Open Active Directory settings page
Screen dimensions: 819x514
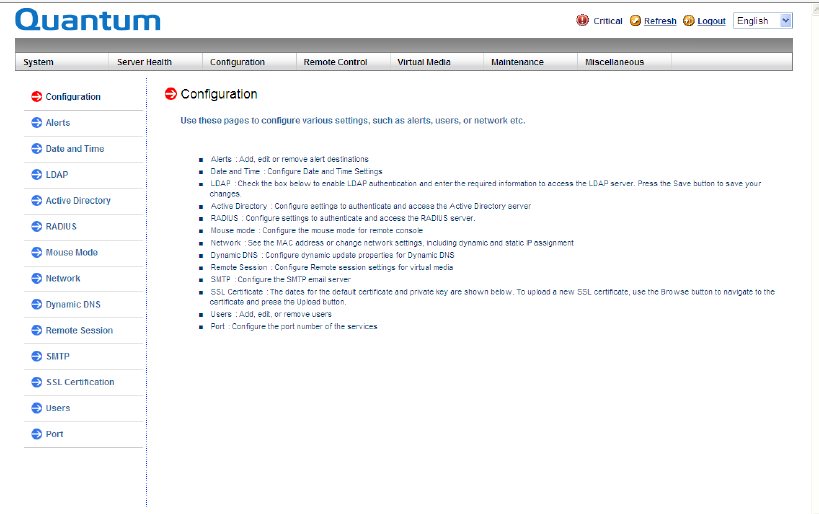(x=78, y=201)
